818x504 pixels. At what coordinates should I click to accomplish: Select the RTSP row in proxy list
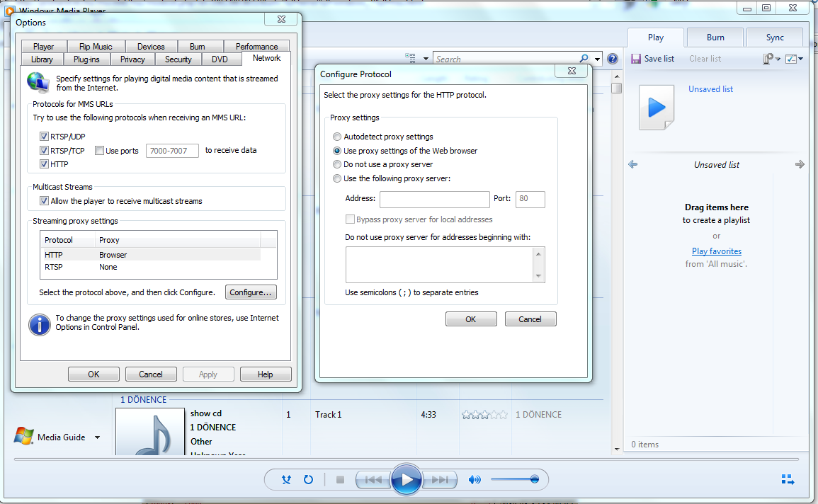click(152, 267)
